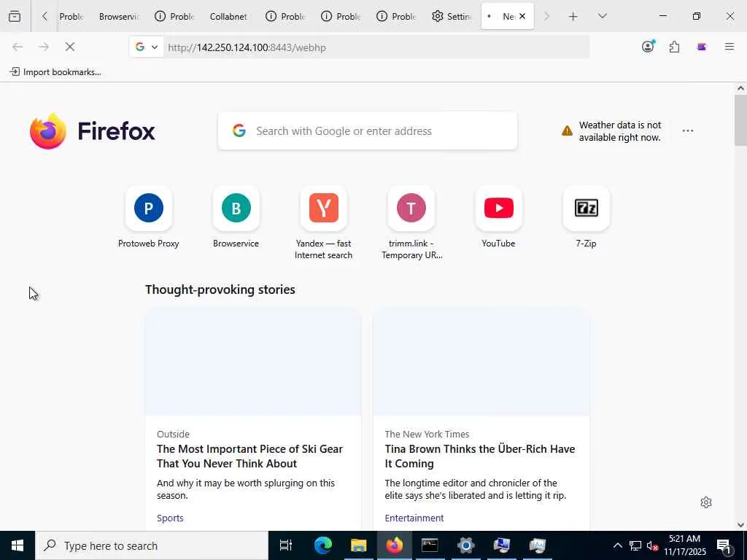Open the Windows Start menu
This screenshot has width=747, height=560.
[x=18, y=545]
